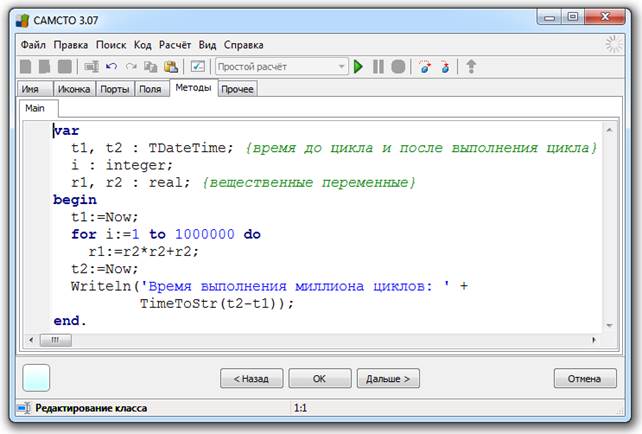Minimize the САМСТО window
Image resolution: width=642 pixels, height=434 pixels.
pos(549,17)
